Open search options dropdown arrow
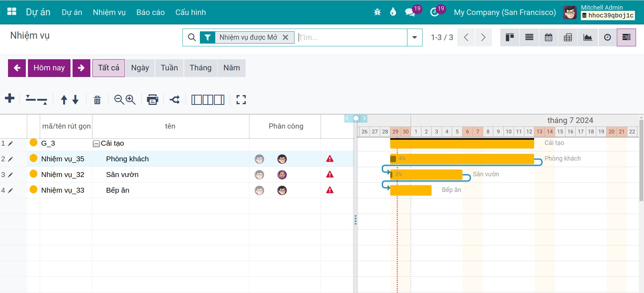Image resolution: width=644 pixels, height=293 pixels. click(414, 37)
